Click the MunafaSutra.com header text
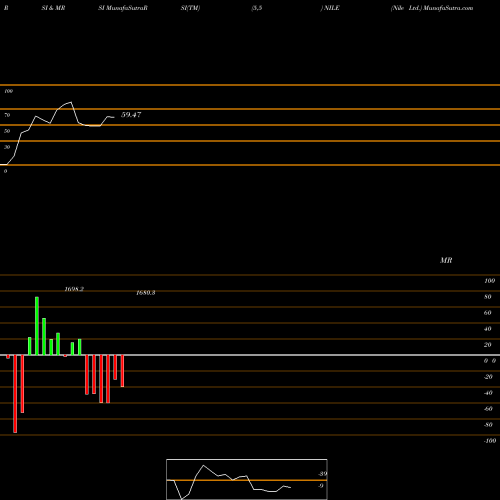 point(448,8)
